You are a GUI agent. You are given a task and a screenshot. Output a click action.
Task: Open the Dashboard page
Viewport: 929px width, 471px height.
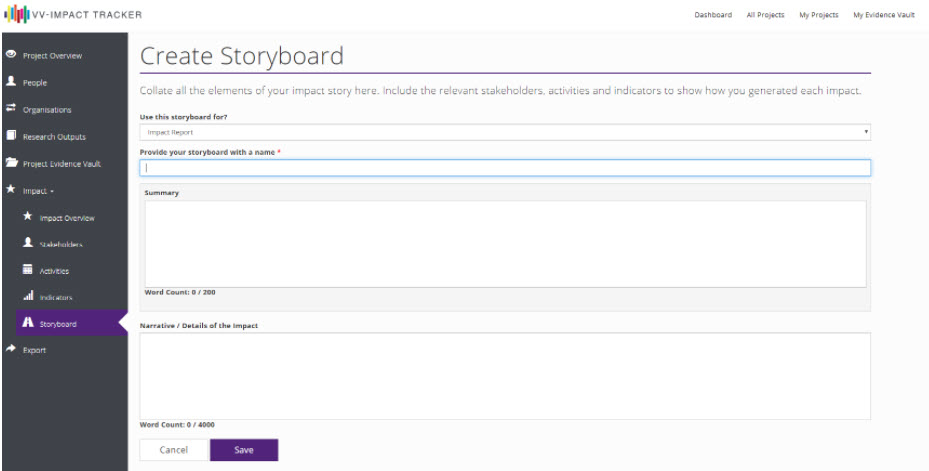(713, 15)
